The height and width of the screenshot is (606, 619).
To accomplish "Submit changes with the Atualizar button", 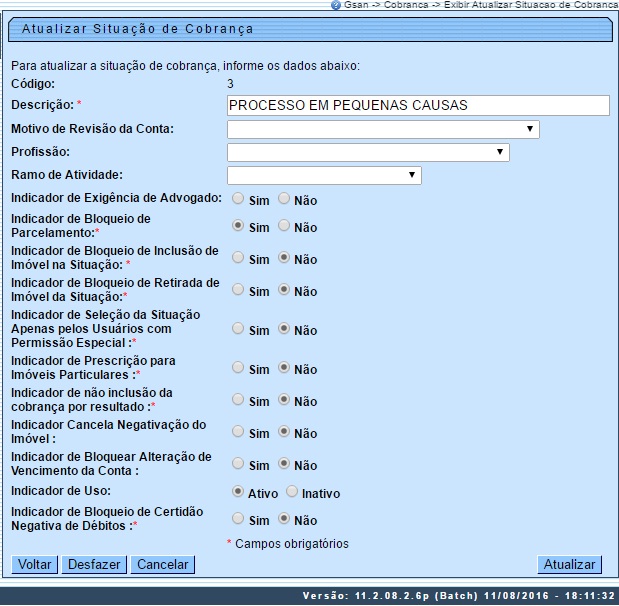I will tap(569, 564).
